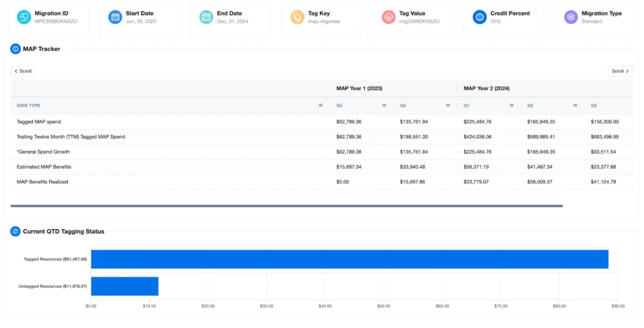Open the 2024 Q2 column menu
Image resolution: width=644 pixels, height=328 pixels.
[x=575, y=106]
